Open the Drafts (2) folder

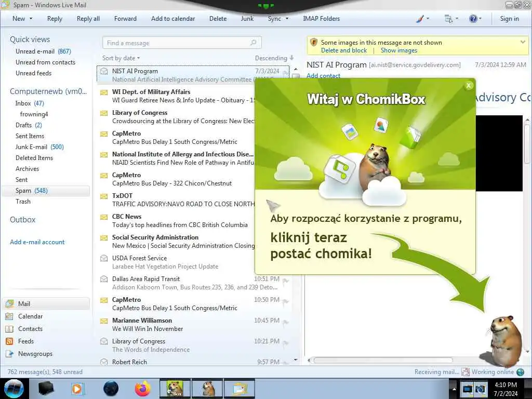(x=29, y=125)
